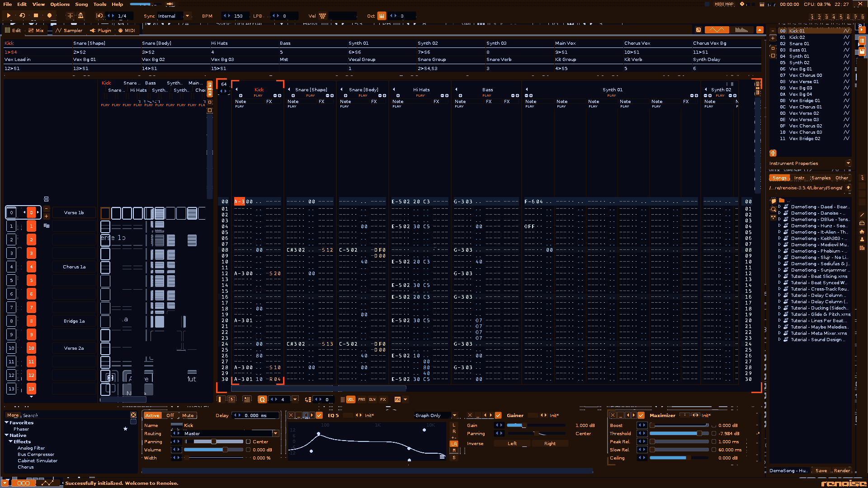Click the Save button in disk browser
Screen dimensions: 868x488
[821, 470]
